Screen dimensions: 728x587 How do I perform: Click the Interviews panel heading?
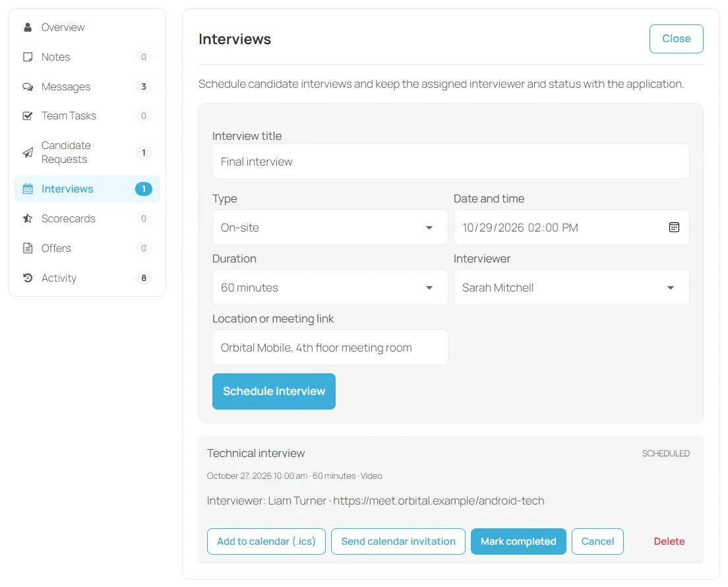[235, 39]
